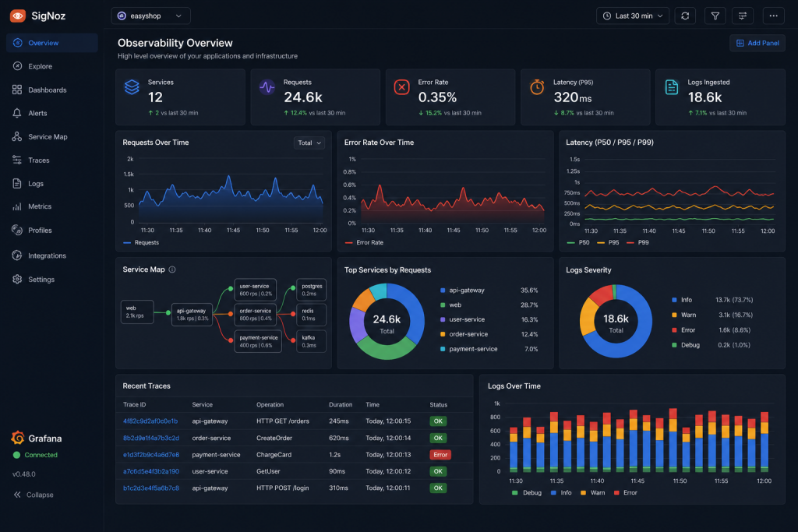Toggle P50 legend in Latency chart

point(578,242)
